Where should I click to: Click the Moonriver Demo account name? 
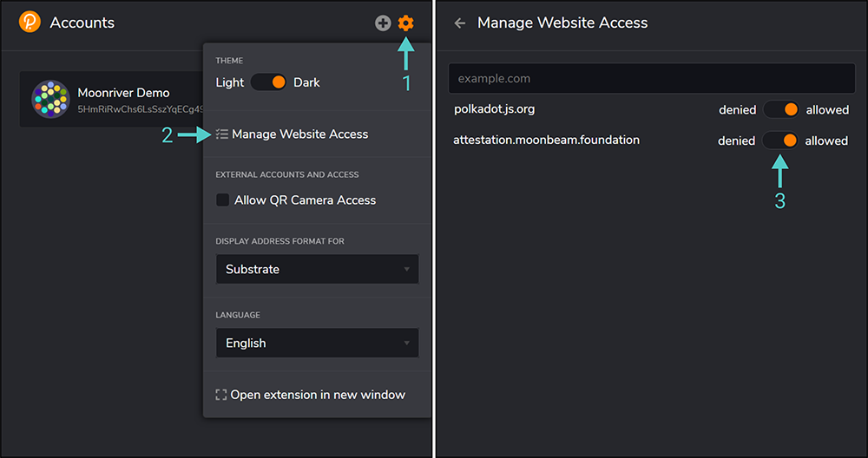point(123,92)
